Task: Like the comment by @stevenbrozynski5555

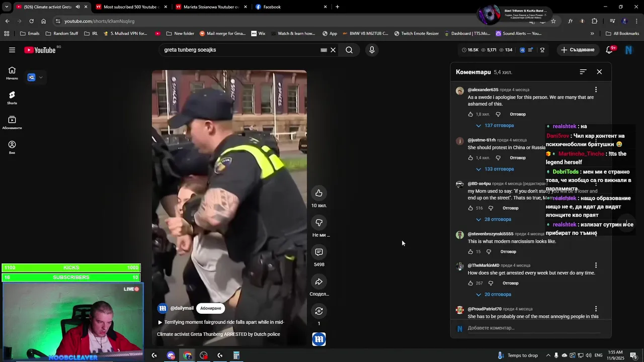Action: click(x=470, y=252)
